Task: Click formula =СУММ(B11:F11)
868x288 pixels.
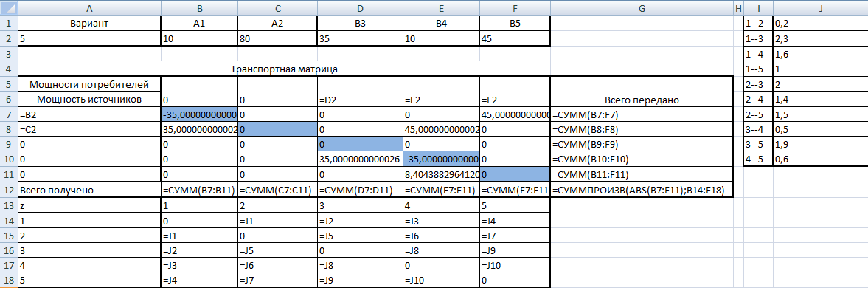Action: 641,175
